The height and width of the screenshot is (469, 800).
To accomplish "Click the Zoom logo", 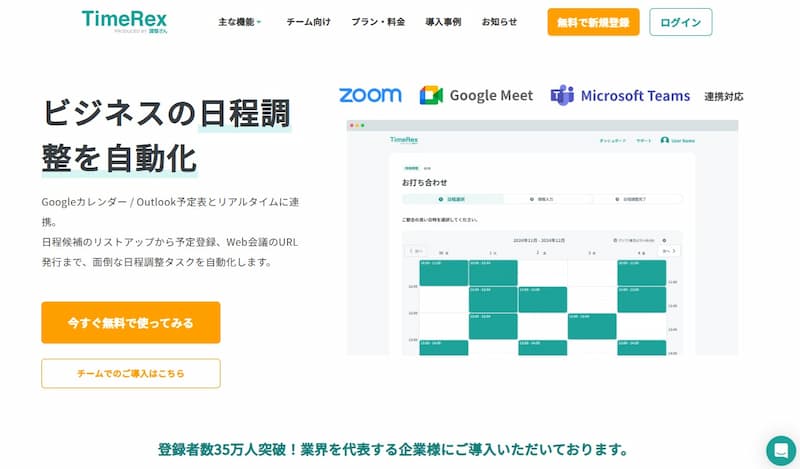I will [x=370, y=95].
